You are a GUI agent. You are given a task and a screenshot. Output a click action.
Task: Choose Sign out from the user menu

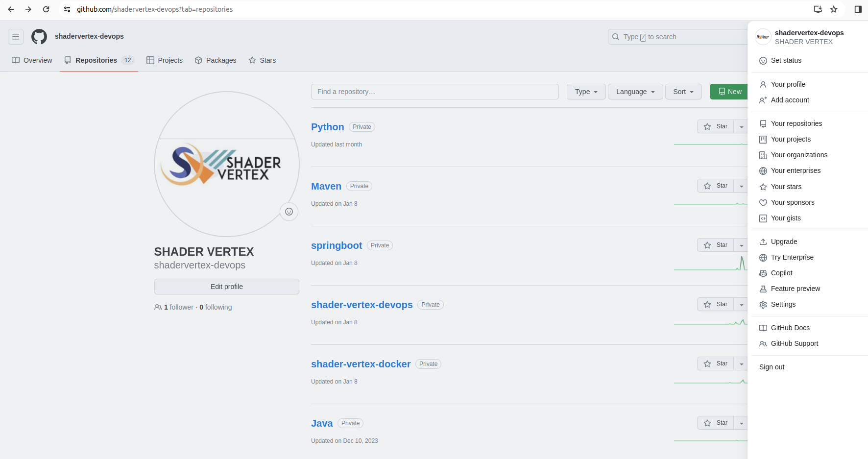coord(772,367)
